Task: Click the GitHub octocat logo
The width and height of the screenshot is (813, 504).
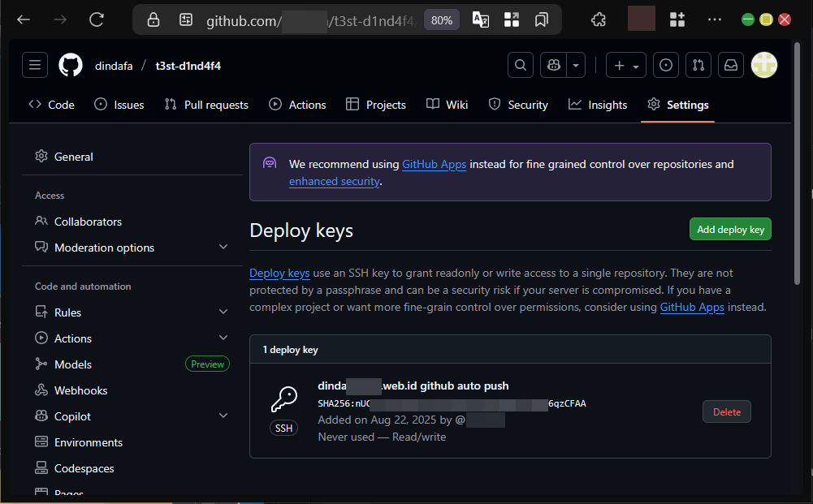Action: 71,66
